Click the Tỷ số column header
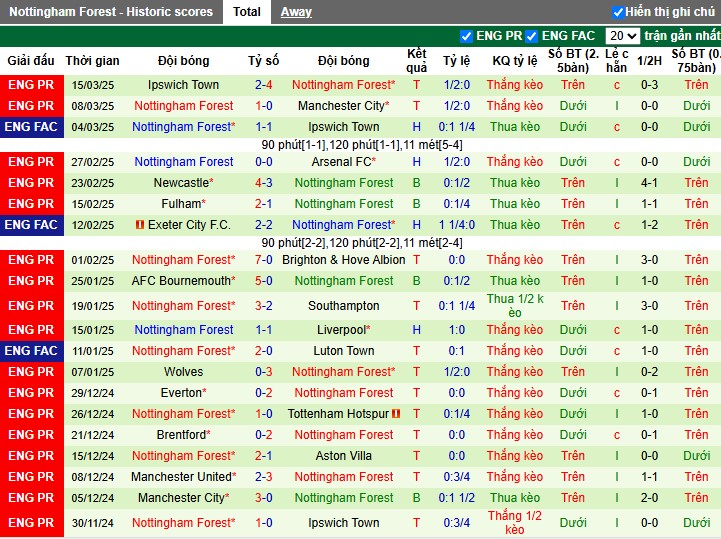The width and height of the screenshot is (721, 539). pyautogui.click(x=263, y=61)
